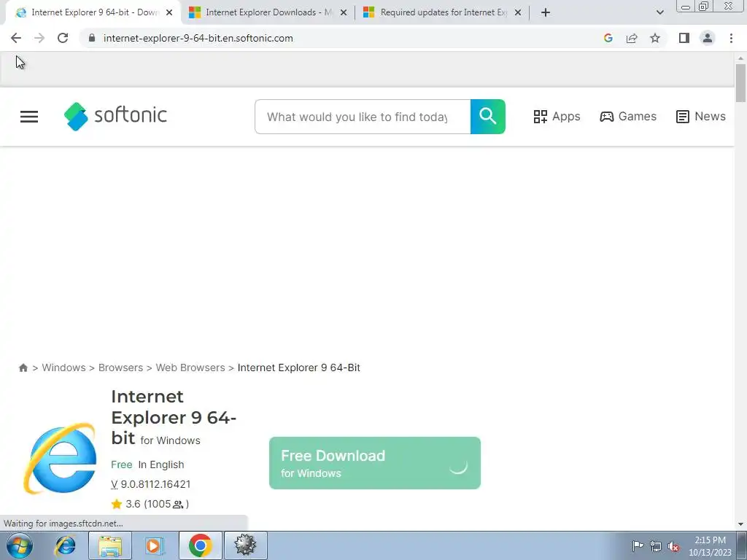Reload the page with the refresh icon
This screenshot has width=747, height=560.
(63, 38)
